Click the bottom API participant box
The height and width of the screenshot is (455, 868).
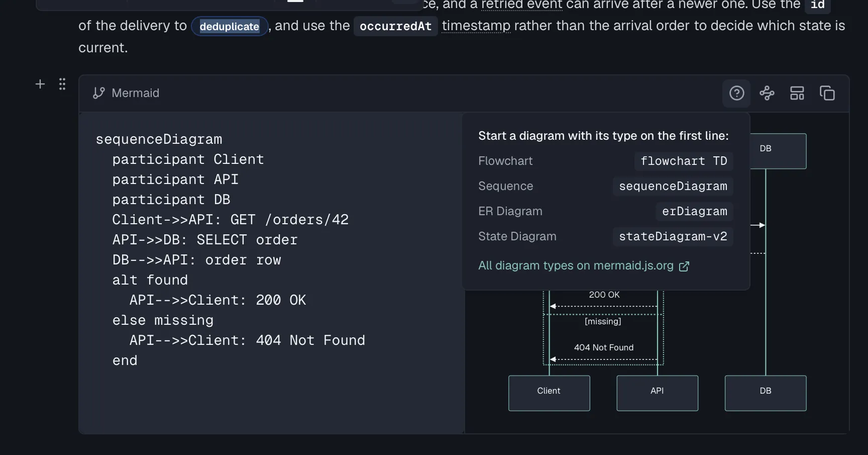pyautogui.click(x=657, y=393)
